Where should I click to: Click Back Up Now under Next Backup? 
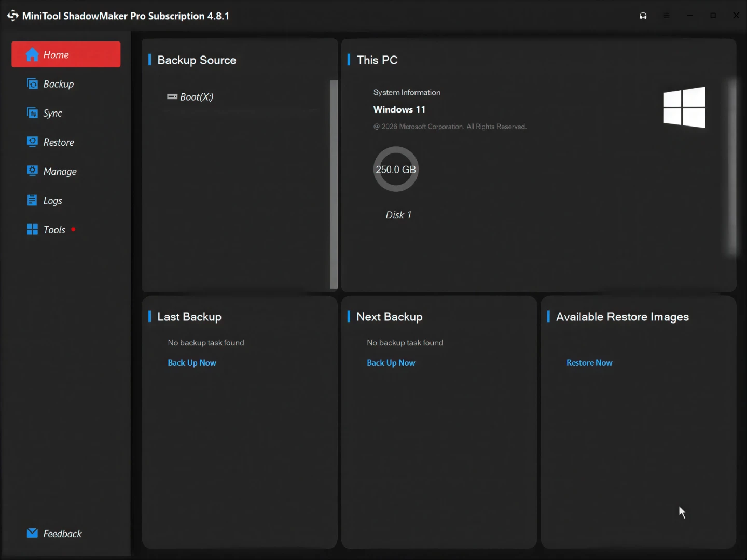click(x=391, y=363)
